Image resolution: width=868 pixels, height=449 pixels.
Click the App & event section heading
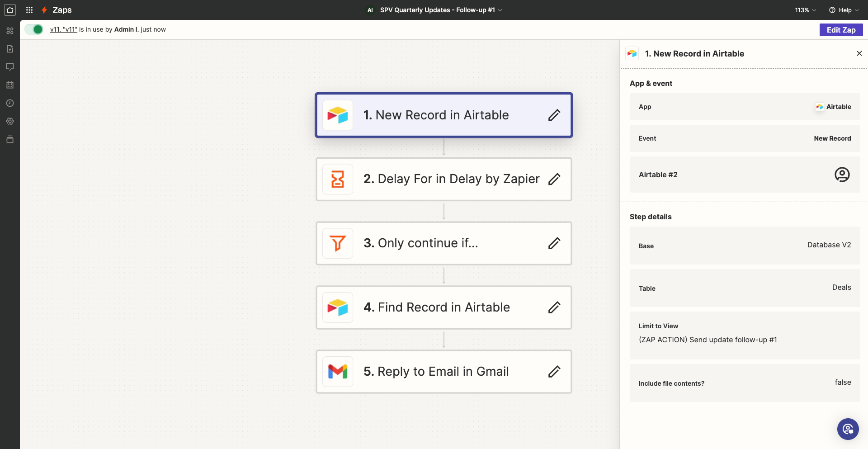click(651, 83)
